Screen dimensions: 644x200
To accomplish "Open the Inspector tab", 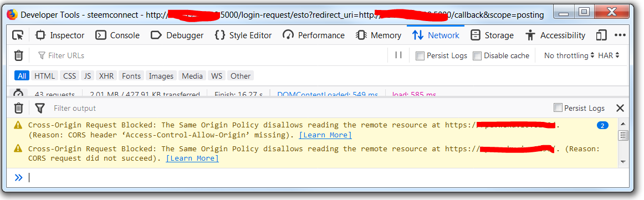I will [x=59, y=35].
